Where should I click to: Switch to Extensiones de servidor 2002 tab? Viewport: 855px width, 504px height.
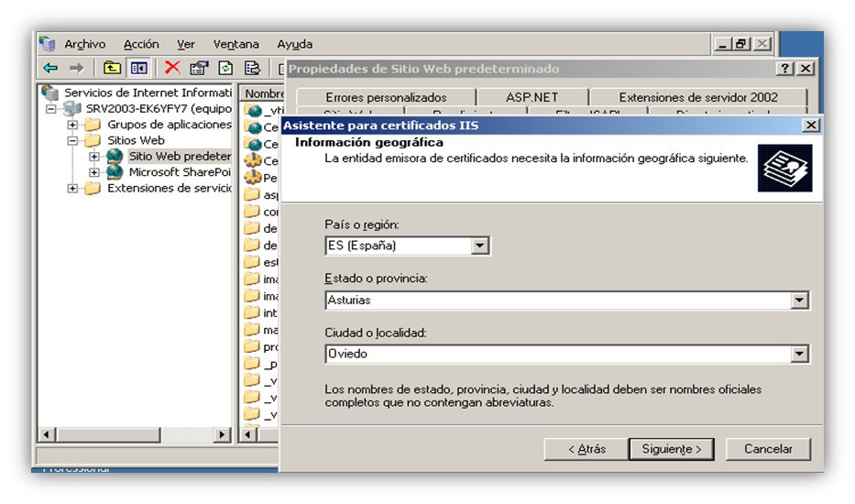pyautogui.click(x=698, y=98)
